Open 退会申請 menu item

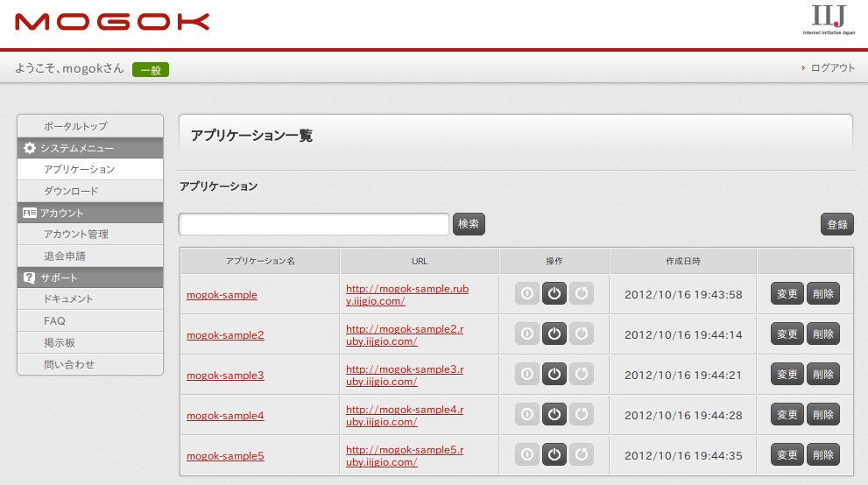pos(90,256)
